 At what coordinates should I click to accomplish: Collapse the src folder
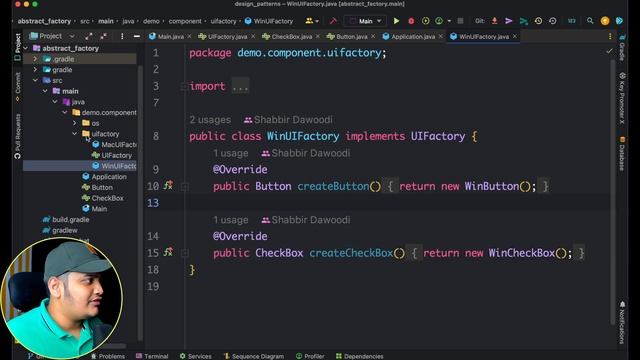(35, 80)
